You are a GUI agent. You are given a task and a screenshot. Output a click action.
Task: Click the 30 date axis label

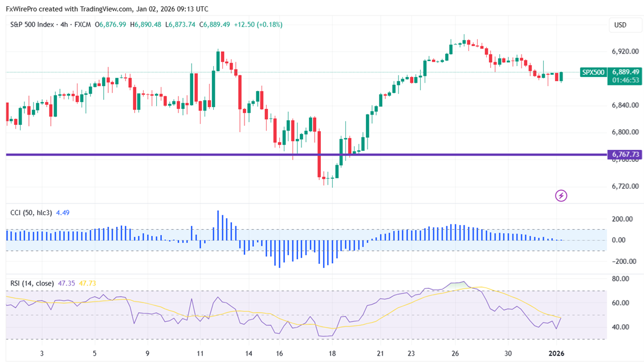(508, 353)
